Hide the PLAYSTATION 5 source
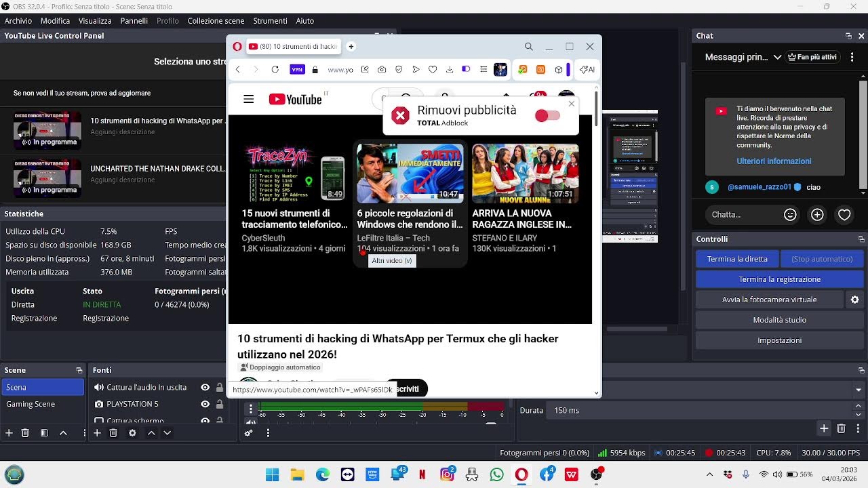 point(205,404)
